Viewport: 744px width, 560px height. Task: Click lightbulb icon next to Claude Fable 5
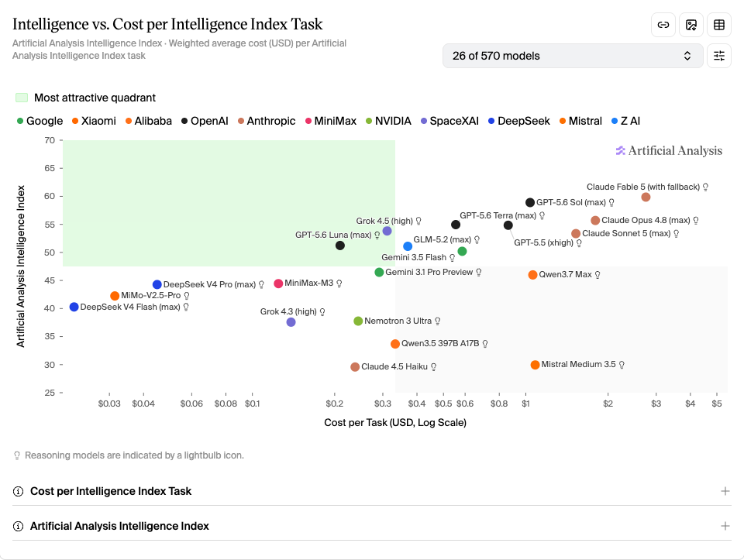705,187
